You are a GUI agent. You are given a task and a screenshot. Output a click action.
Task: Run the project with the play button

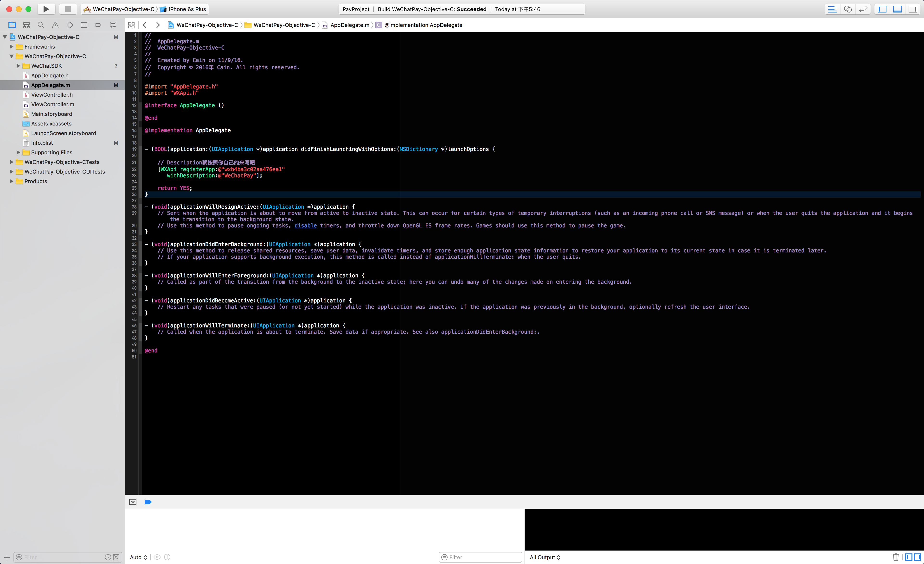[x=46, y=9]
